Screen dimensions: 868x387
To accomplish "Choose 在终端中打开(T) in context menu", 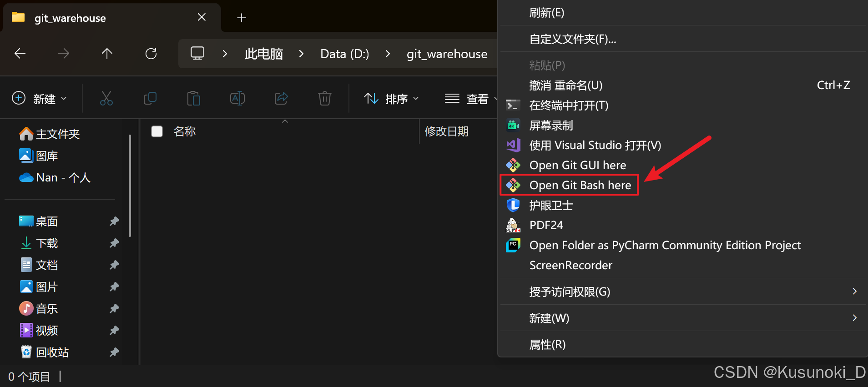I will [x=683, y=106].
